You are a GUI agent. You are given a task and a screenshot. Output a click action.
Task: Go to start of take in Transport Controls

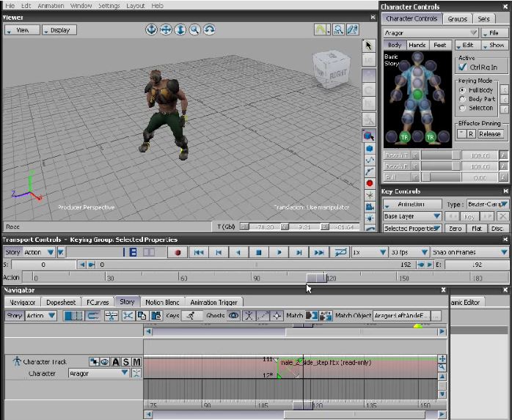coord(199,253)
